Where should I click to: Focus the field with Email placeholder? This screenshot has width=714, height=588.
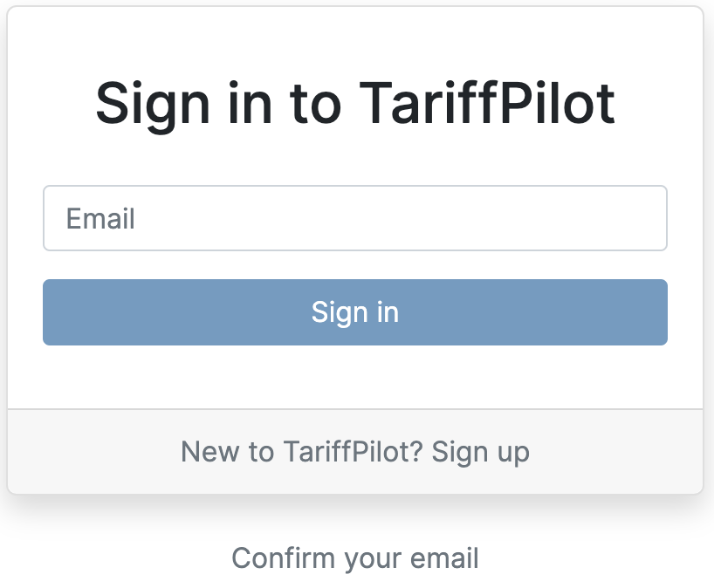(x=355, y=218)
